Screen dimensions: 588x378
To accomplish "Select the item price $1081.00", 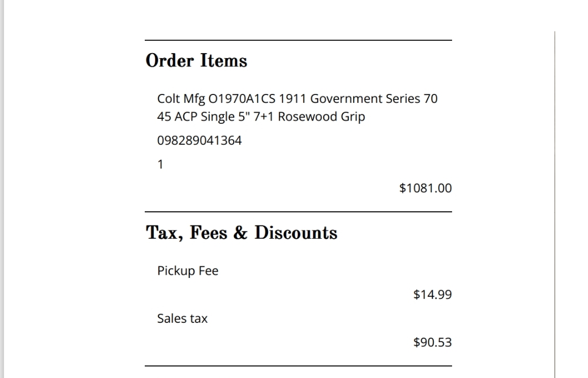I will (426, 188).
